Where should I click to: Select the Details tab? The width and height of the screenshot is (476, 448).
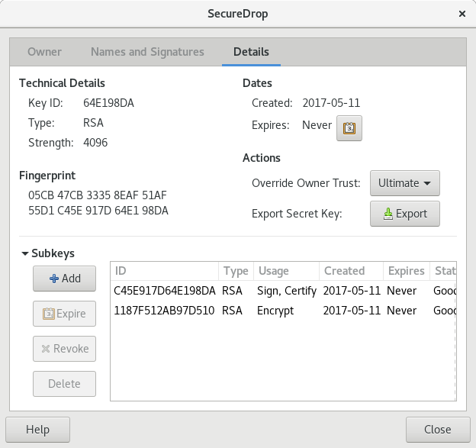click(x=251, y=52)
